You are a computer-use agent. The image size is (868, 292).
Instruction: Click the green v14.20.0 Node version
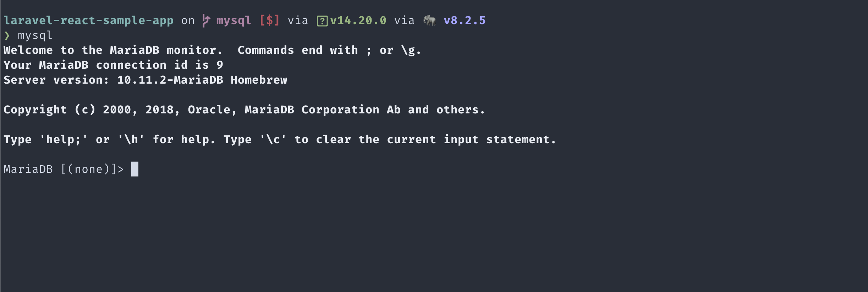tap(358, 21)
